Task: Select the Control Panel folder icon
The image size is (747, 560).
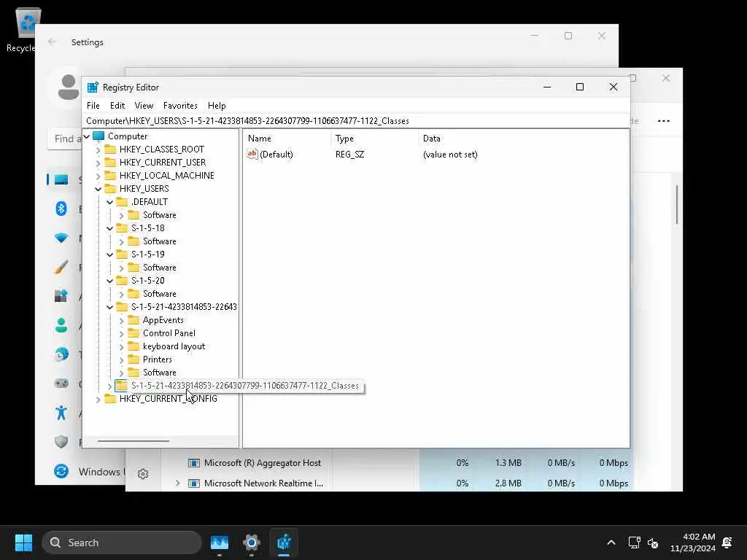Action: pyautogui.click(x=134, y=332)
